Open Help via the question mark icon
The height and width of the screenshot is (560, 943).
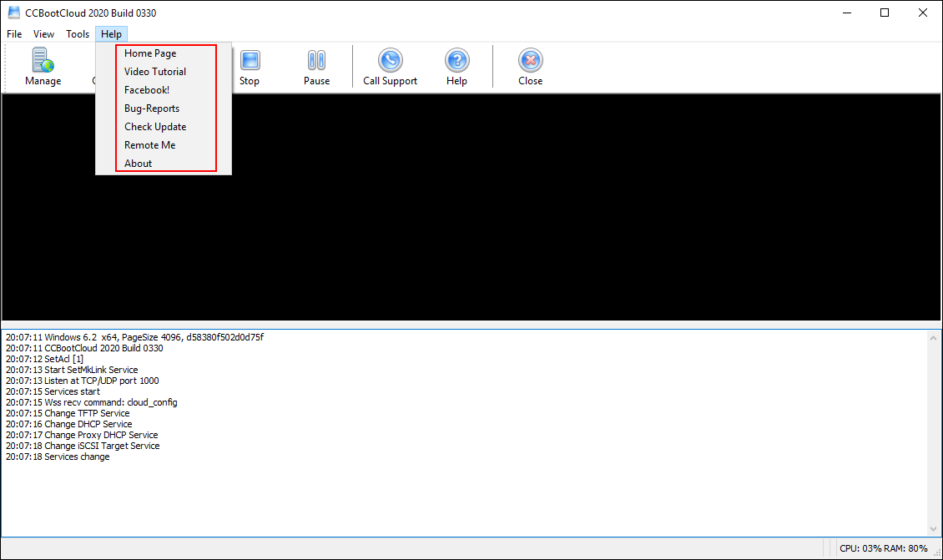click(x=456, y=61)
